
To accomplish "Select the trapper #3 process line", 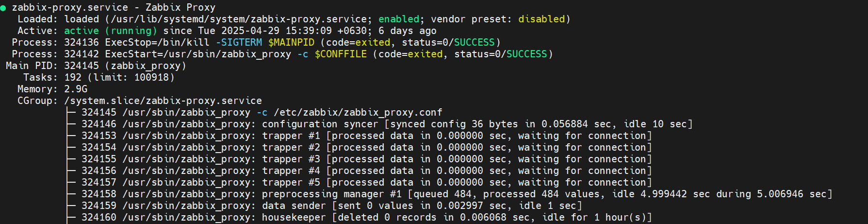I will pos(367,159).
